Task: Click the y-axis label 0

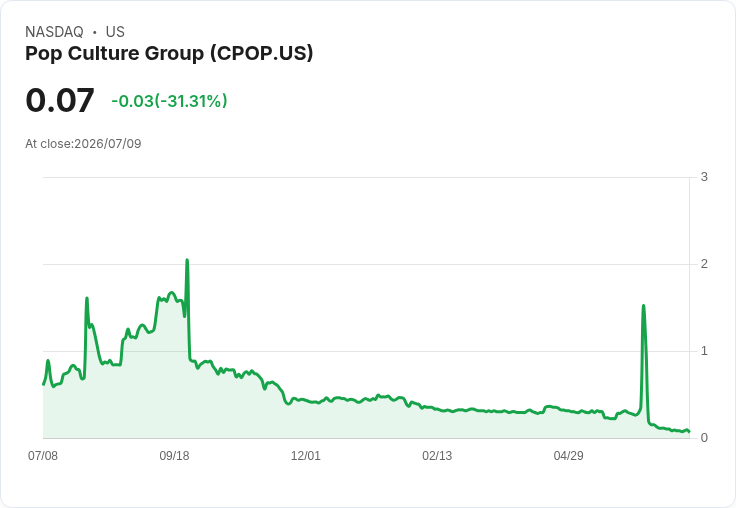Action: pyautogui.click(x=704, y=438)
